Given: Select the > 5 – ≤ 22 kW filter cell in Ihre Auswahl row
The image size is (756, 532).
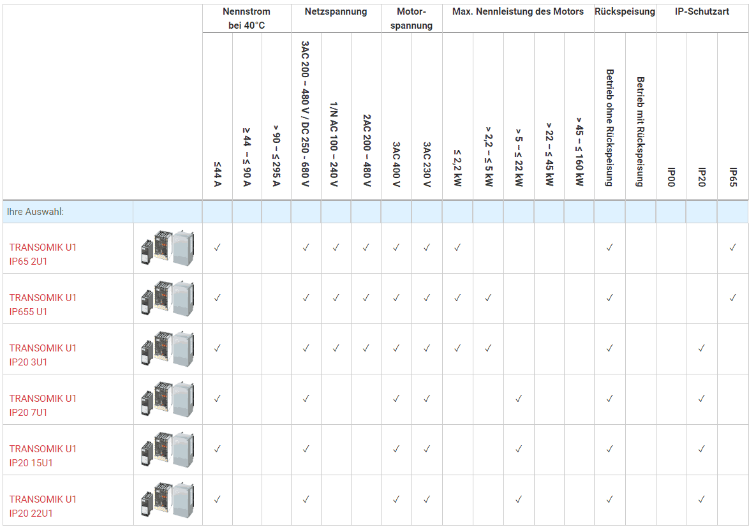Looking at the screenshot, I should [x=519, y=212].
